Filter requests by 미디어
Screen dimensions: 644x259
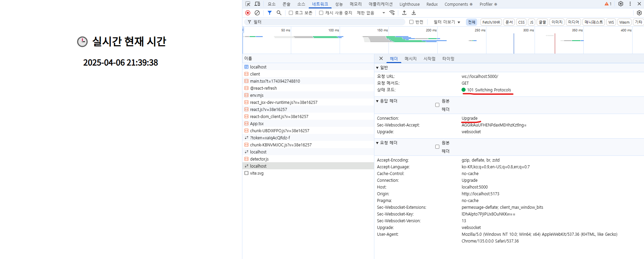coord(574,22)
